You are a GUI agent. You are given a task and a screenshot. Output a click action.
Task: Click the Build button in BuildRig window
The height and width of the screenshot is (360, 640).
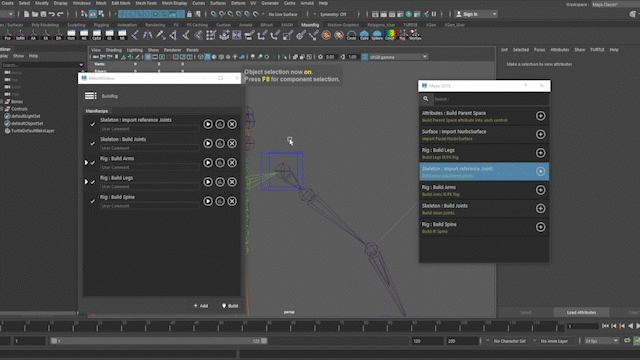click(230, 306)
